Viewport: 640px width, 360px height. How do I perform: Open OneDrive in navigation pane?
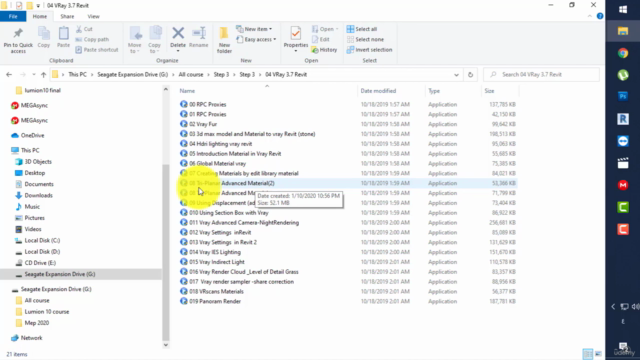pos(32,135)
